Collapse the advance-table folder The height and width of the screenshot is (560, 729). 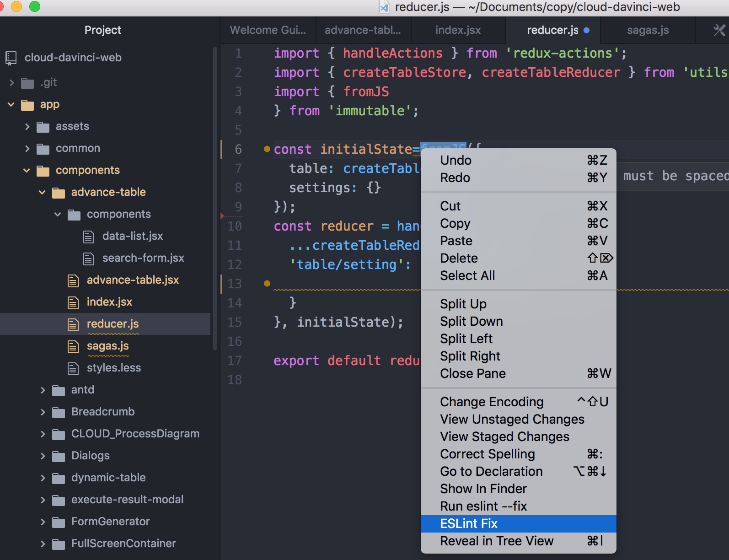42,193
